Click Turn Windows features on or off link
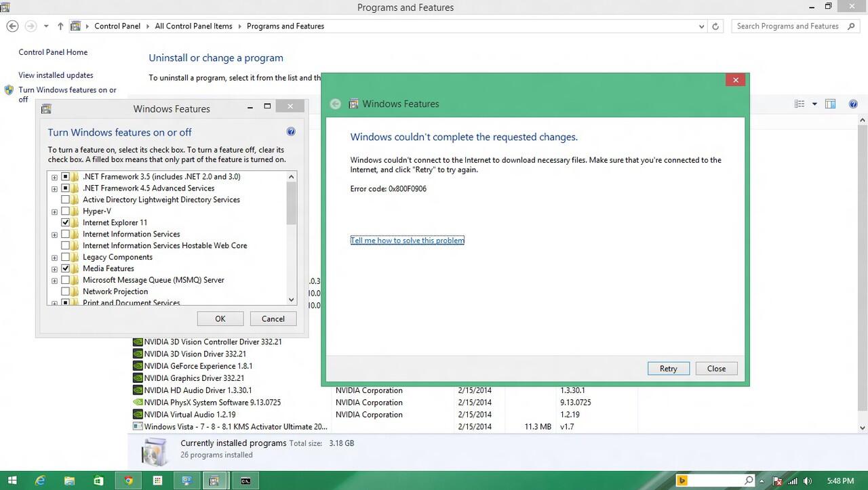 pos(67,94)
